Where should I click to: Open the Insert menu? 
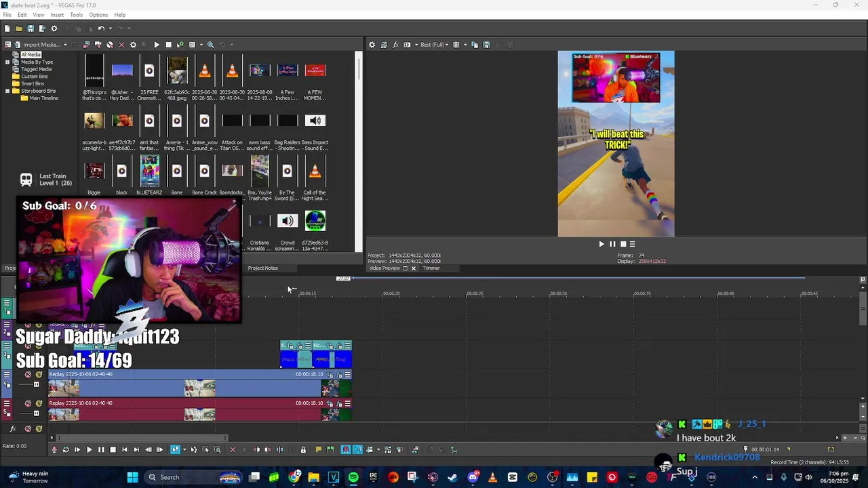pyautogui.click(x=57, y=15)
